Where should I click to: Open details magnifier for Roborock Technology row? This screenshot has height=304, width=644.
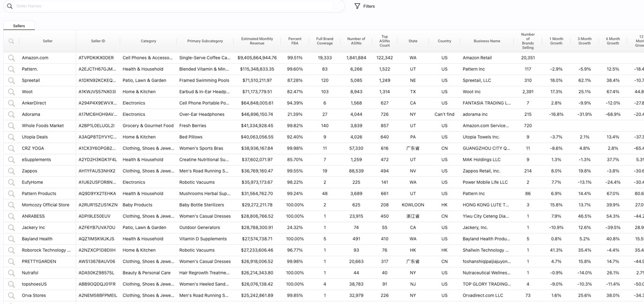tap(11, 250)
